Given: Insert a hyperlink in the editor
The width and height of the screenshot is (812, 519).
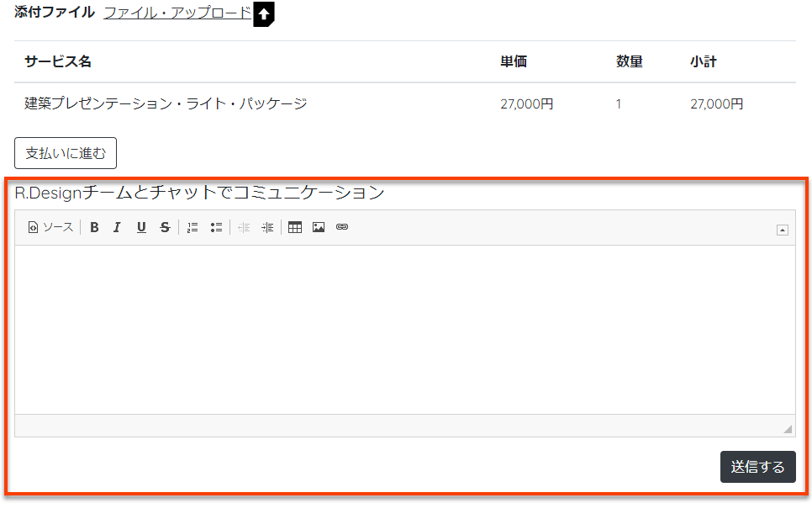Looking at the screenshot, I should [342, 227].
